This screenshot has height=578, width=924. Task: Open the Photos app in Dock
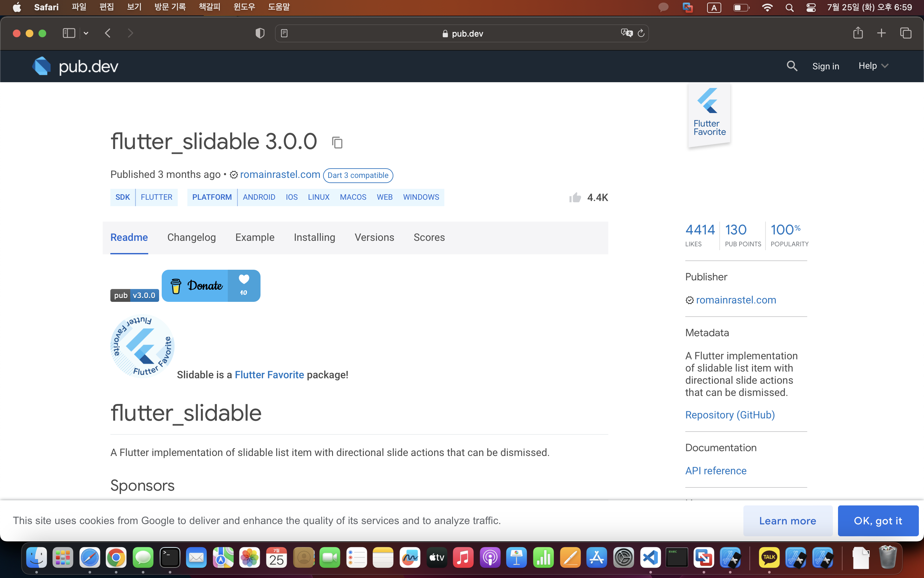click(250, 558)
